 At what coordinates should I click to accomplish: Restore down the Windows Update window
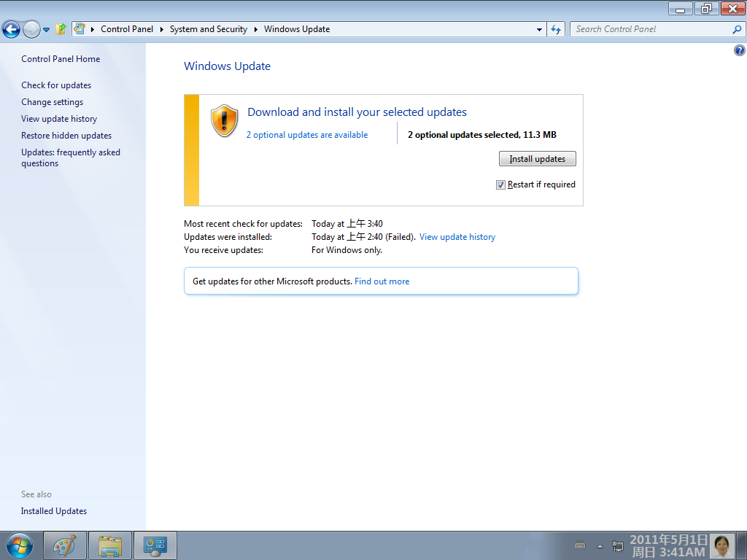(x=706, y=9)
